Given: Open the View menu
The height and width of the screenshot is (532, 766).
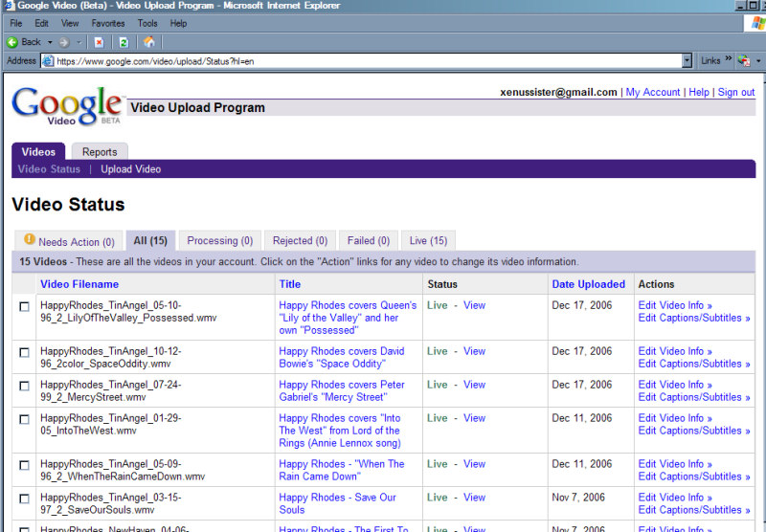Looking at the screenshot, I should tap(70, 23).
